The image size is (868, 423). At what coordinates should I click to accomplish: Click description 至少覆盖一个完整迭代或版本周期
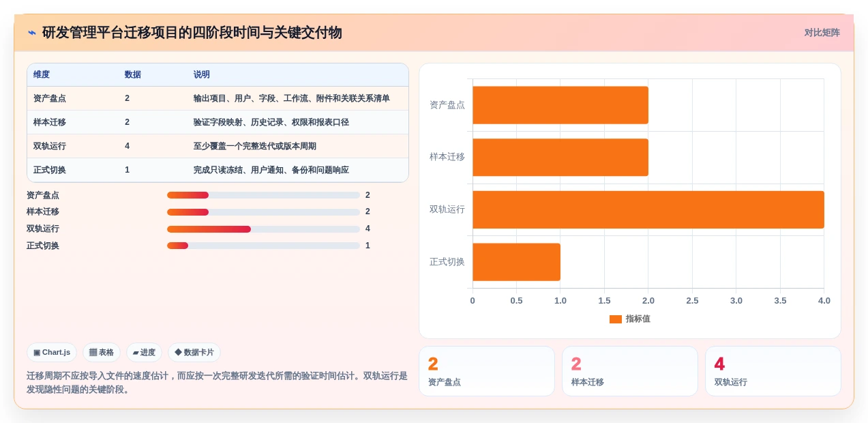coord(255,146)
